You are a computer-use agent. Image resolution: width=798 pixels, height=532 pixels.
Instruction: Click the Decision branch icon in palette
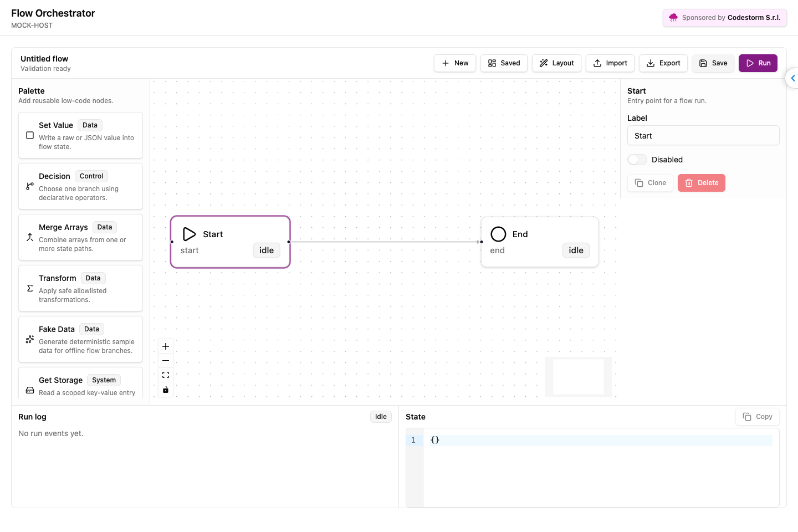tap(30, 186)
